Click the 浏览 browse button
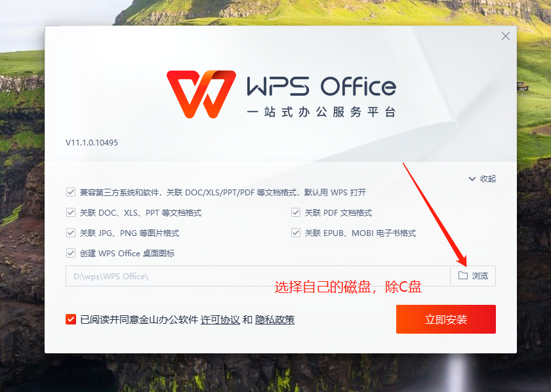The height and width of the screenshot is (392, 551). click(x=473, y=276)
